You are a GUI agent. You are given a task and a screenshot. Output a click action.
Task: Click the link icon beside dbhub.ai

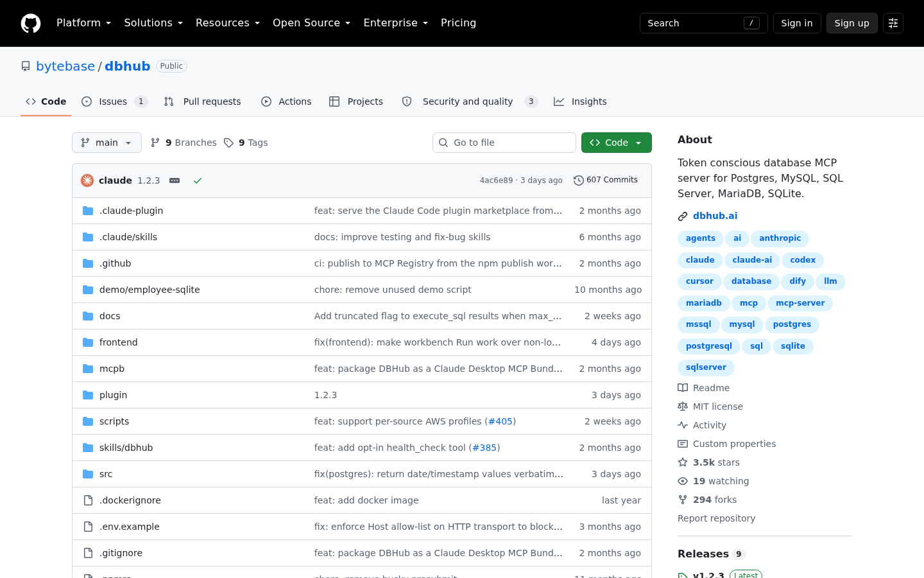click(683, 216)
